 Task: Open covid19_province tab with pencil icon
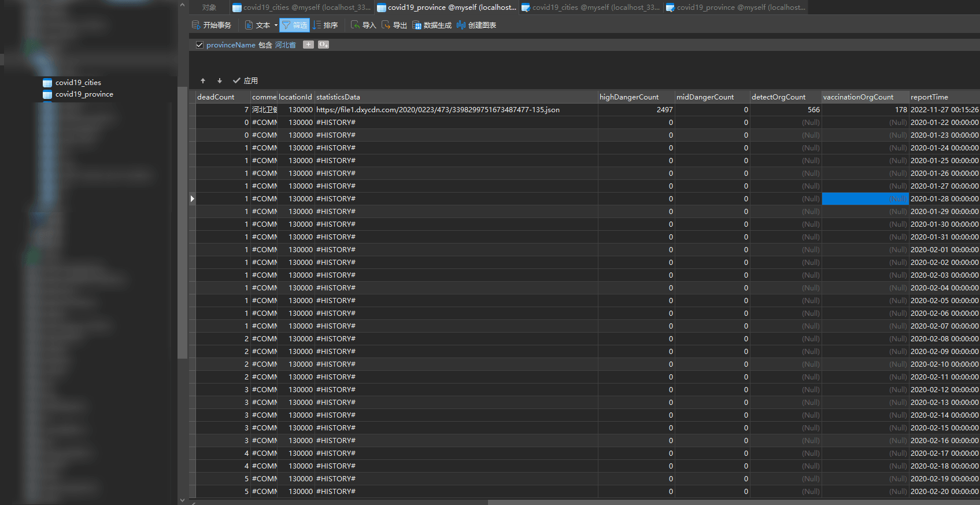[735, 8]
